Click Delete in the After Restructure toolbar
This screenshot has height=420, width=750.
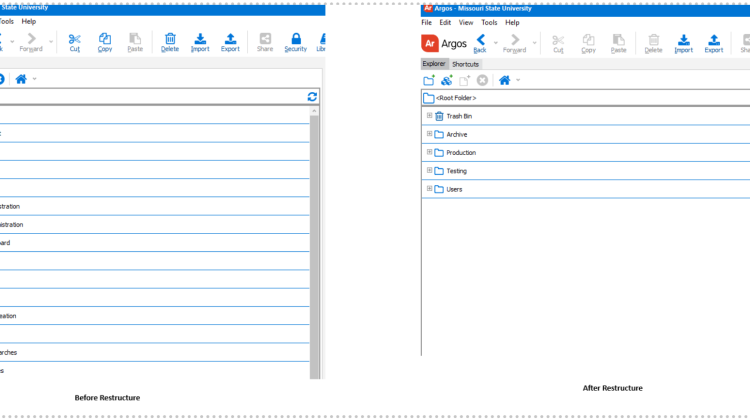(x=653, y=43)
